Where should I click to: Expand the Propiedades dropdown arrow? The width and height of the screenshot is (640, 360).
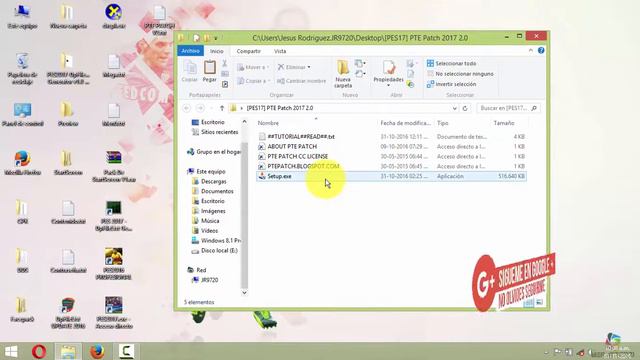coord(388,85)
